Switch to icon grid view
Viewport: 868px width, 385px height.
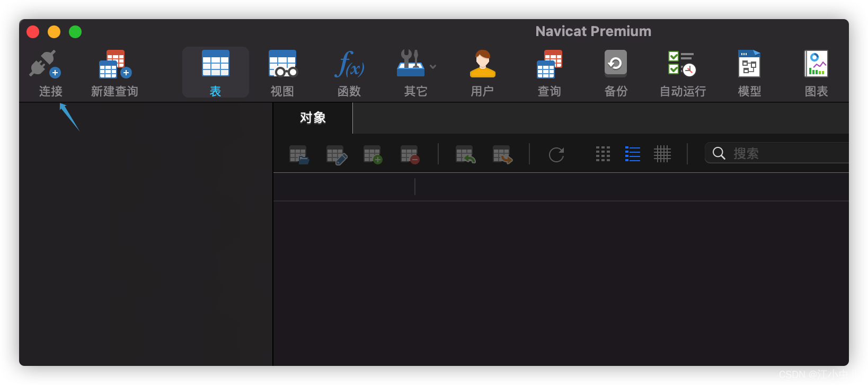603,154
